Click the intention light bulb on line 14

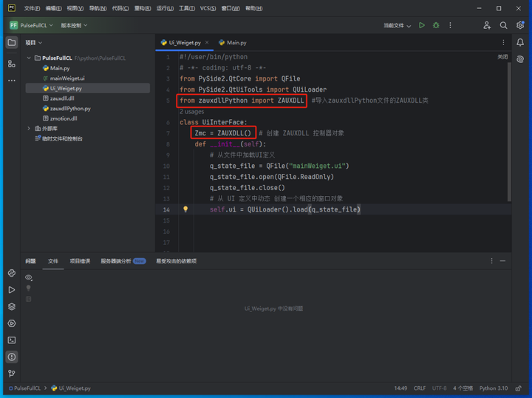pos(185,209)
